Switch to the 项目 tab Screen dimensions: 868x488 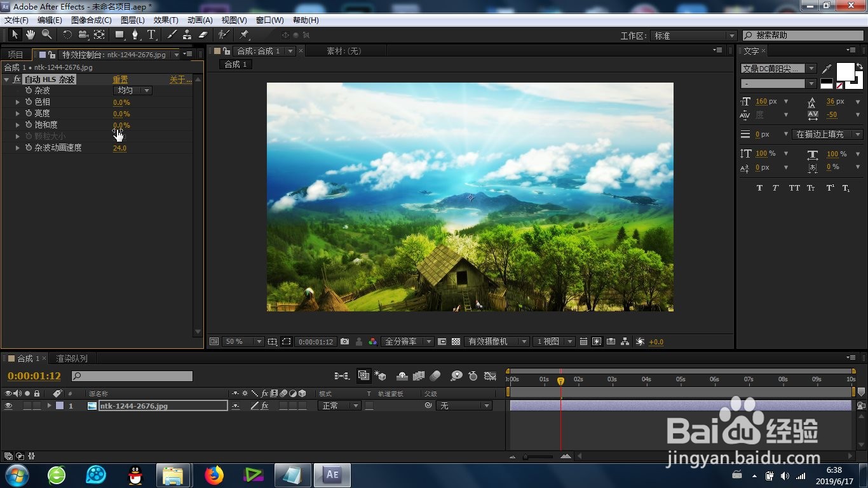[15, 55]
